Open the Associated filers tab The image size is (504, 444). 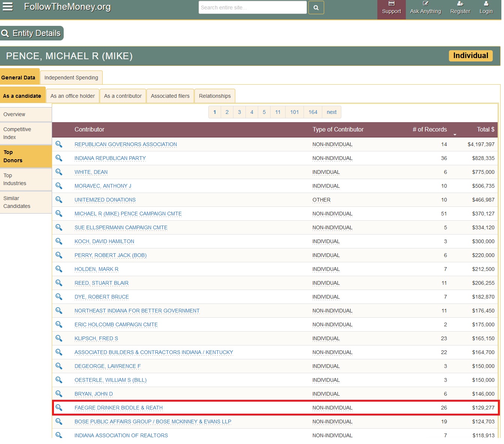click(170, 96)
